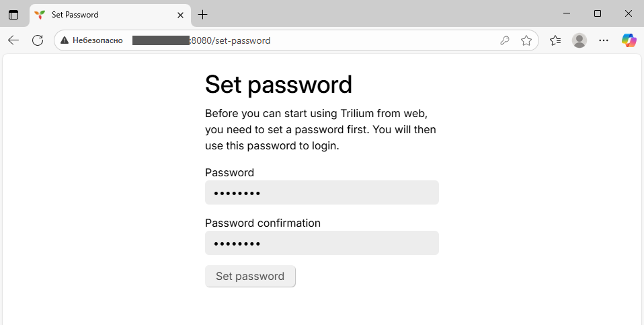Focus the Password input field

pos(321,193)
